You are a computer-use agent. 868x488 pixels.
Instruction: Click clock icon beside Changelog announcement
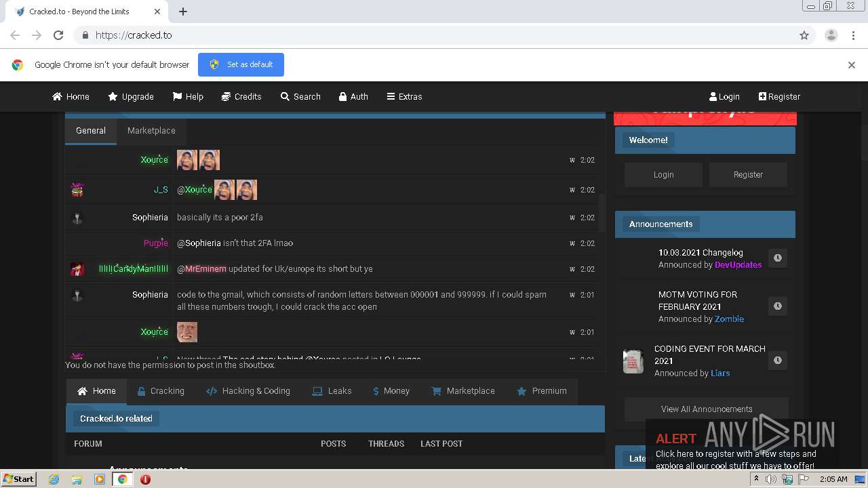point(778,258)
